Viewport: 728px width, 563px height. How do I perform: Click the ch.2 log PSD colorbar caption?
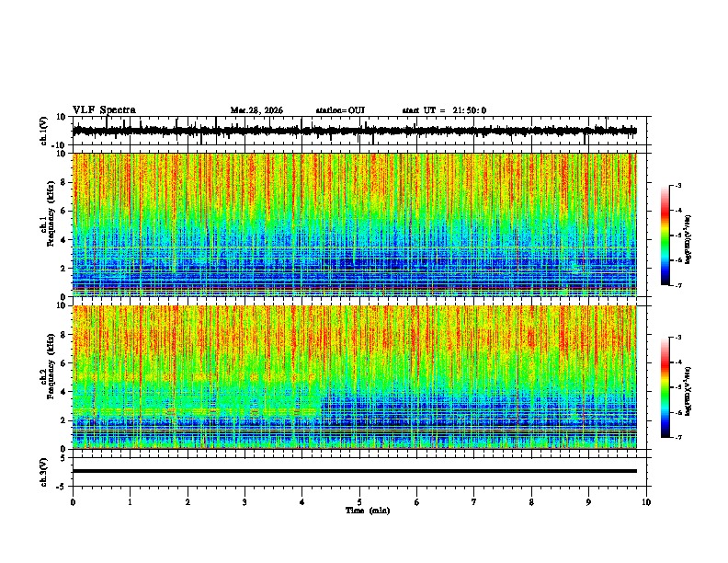(688, 391)
